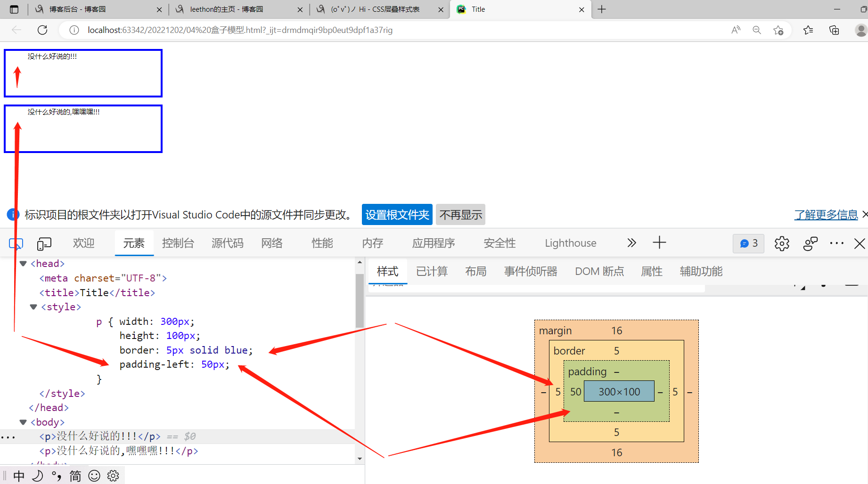The height and width of the screenshot is (484, 868).
Task: Open the zoom magnifier icon
Action: [757, 30]
